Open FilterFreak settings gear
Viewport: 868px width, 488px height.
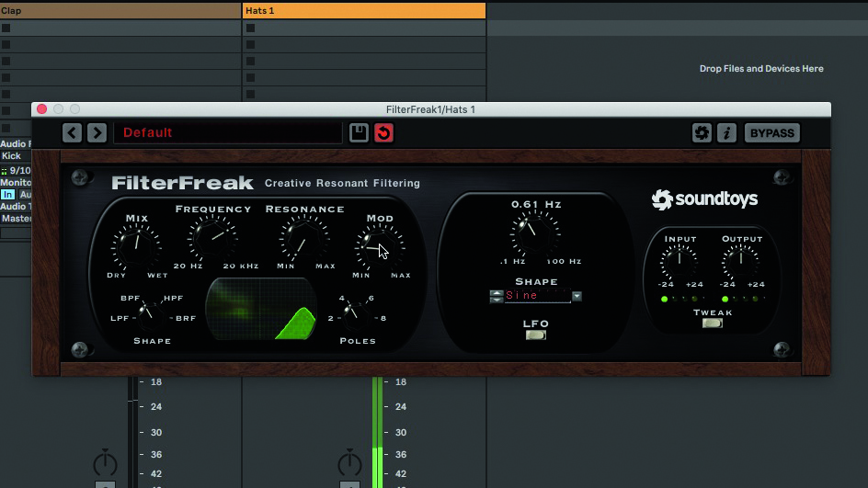(702, 132)
